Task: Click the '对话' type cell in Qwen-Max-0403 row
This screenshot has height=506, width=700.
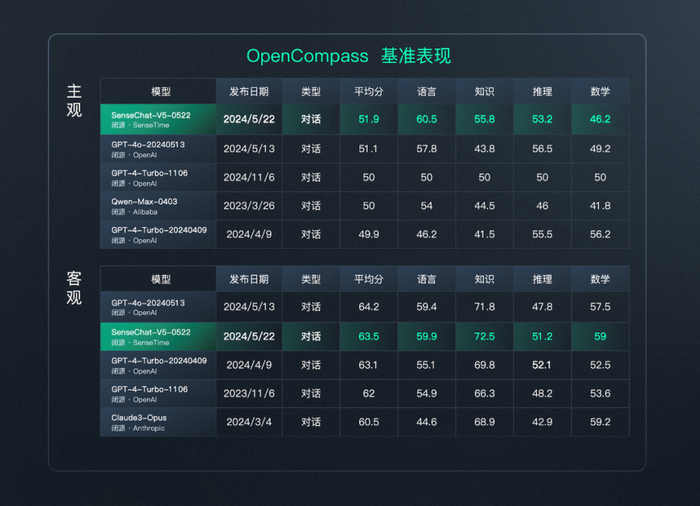Action: [x=311, y=206]
